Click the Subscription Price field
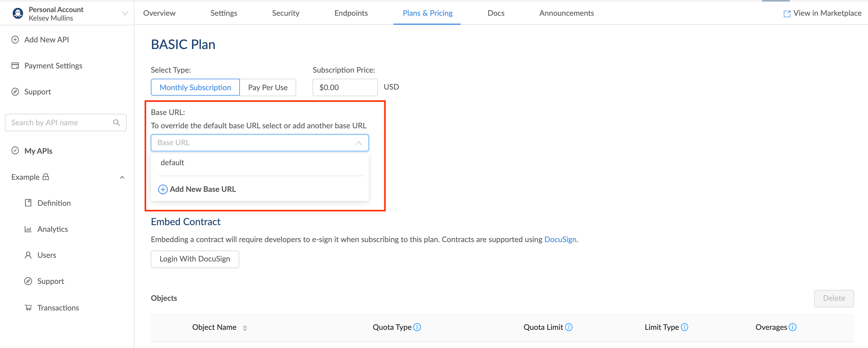This screenshot has width=868, height=348. pyautogui.click(x=344, y=87)
